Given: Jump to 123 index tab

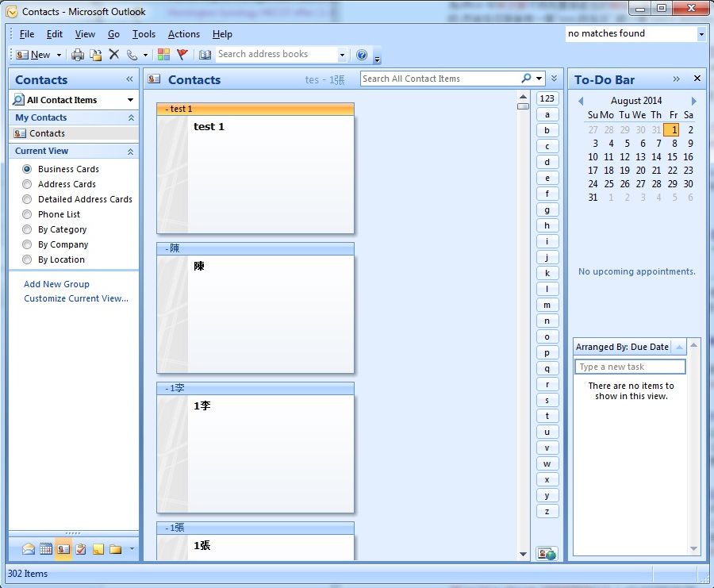Looking at the screenshot, I should 547,98.
